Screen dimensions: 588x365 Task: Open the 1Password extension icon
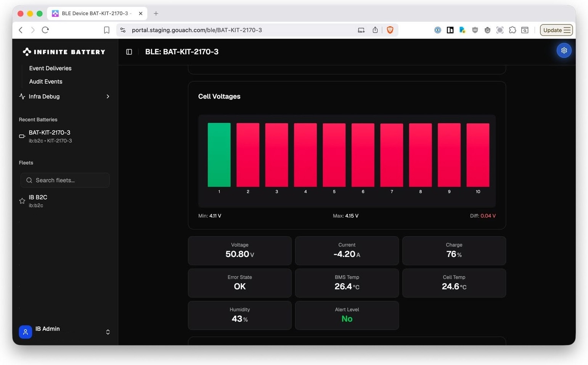pyautogui.click(x=438, y=30)
